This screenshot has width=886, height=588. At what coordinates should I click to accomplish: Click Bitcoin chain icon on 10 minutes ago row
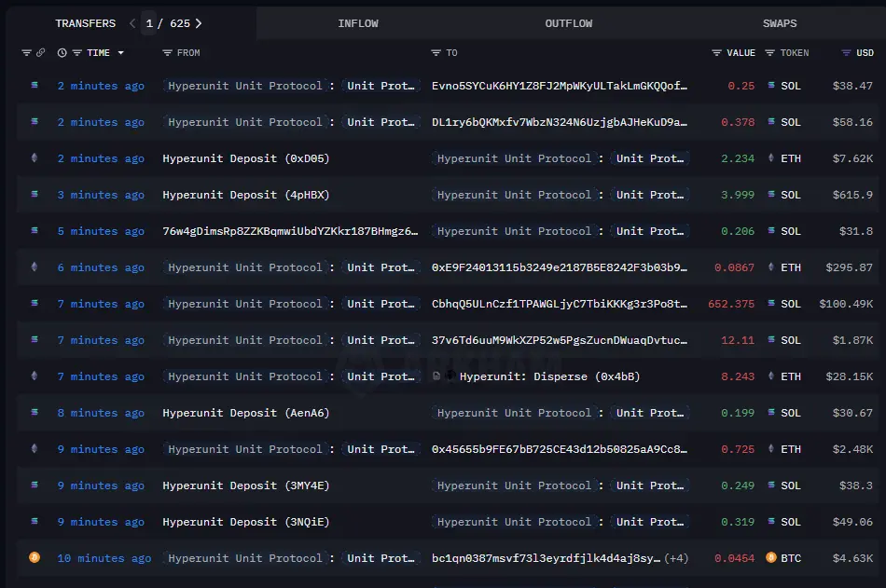[35, 558]
